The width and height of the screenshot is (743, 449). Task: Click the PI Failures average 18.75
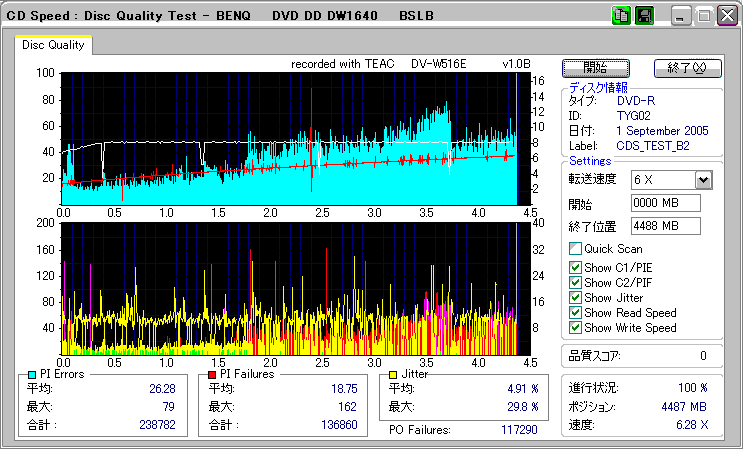(x=344, y=389)
